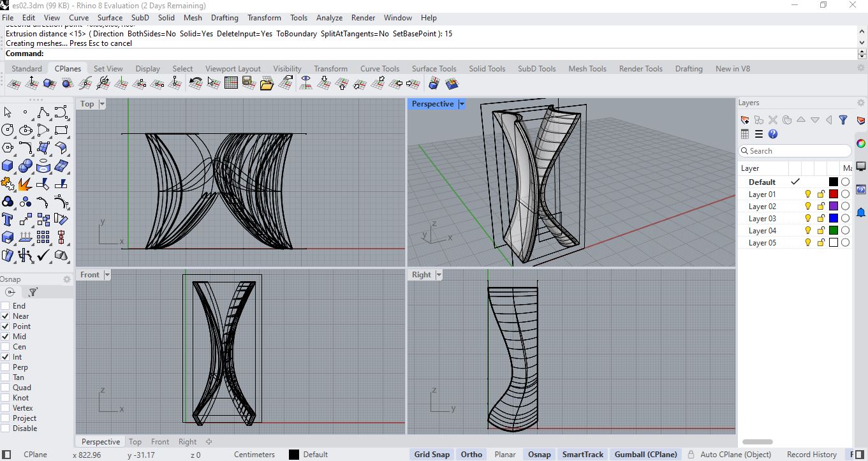Select the Explode tool icon
This screenshot has width=868, height=461.
(x=26, y=184)
